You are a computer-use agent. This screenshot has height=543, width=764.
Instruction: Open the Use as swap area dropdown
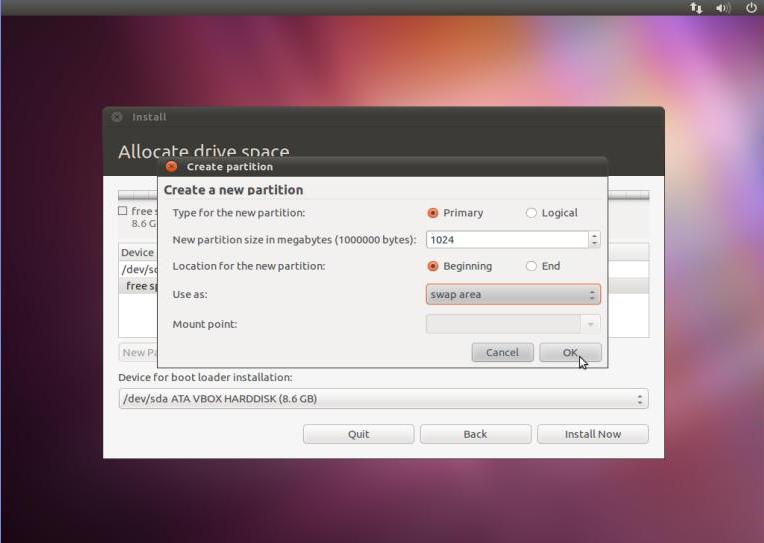[513, 294]
